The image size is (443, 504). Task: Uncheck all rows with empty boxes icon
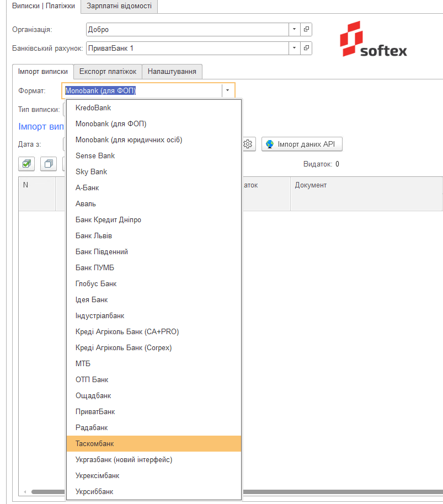pos(49,164)
